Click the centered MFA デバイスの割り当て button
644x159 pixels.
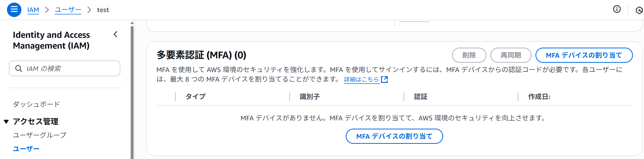pyautogui.click(x=394, y=136)
